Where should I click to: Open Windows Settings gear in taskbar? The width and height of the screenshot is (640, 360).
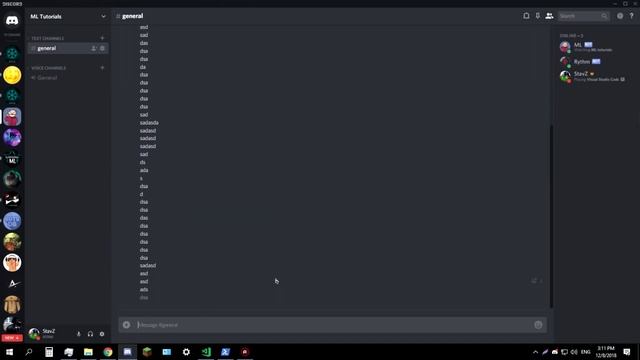tap(187, 352)
